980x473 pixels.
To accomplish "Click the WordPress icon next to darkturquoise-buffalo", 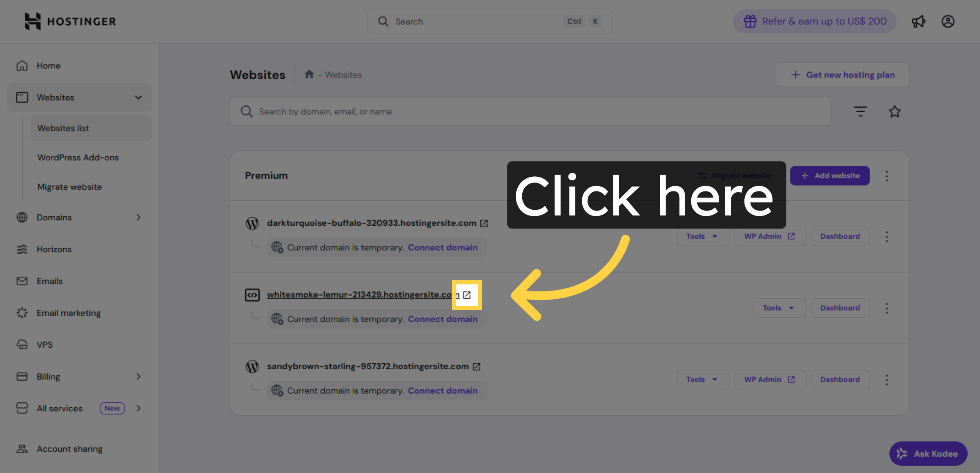I will (252, 223).
